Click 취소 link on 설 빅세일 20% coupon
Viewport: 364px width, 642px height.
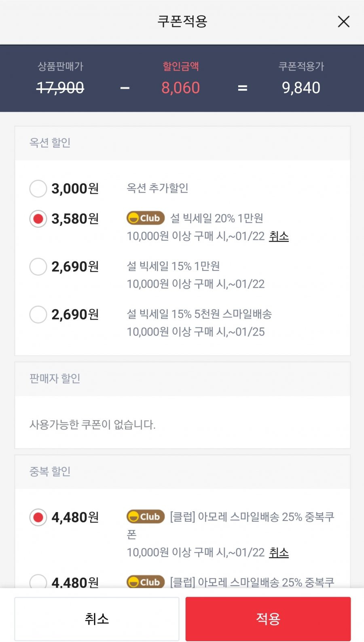pos(279,236)
